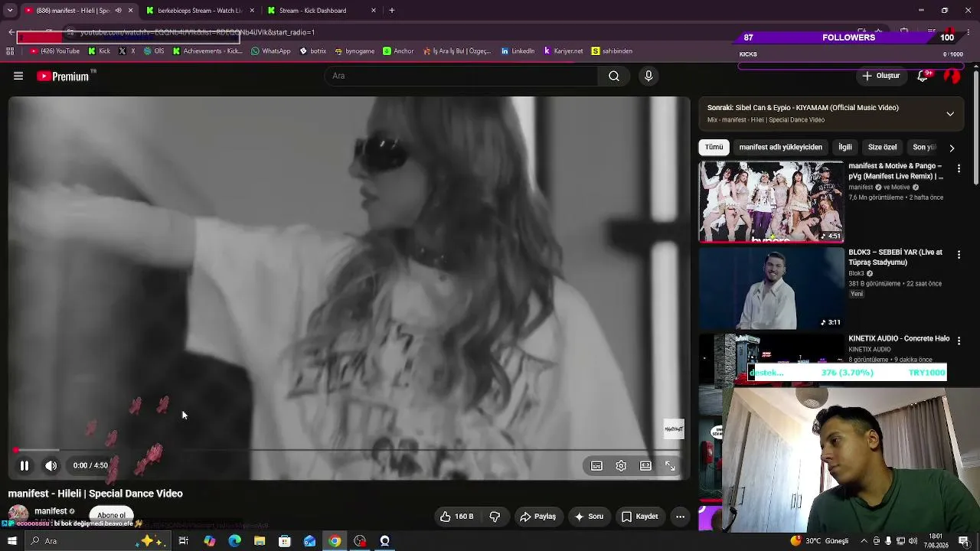Viewport: 980px width, 551px height.
Task: Switch to the berkebiceps Stream tab
Action: [x=199, y=11]
